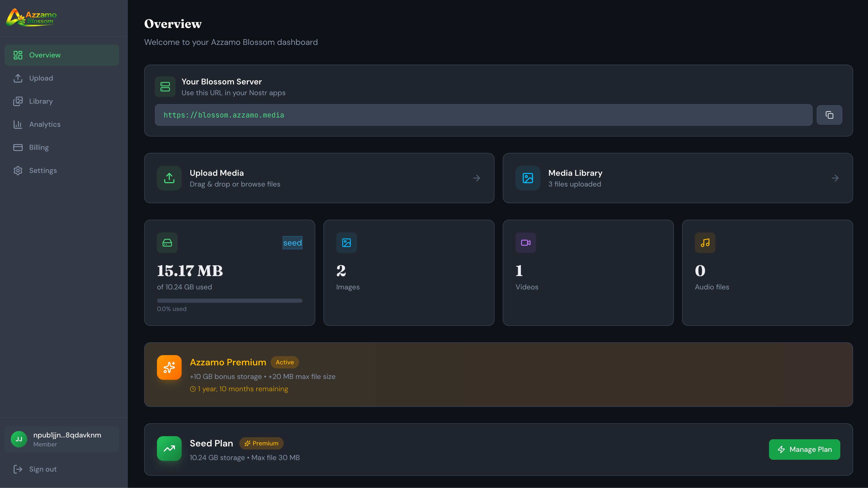Click the Audio files music note icon
Image resolution: width=868 pixels, height=488 pixels.
[705, 243]
